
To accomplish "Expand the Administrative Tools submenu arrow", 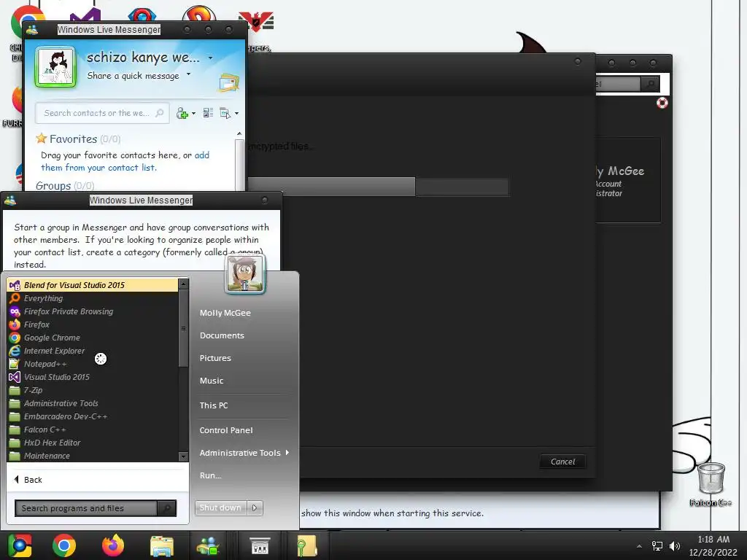I will (x=287, y=452).
